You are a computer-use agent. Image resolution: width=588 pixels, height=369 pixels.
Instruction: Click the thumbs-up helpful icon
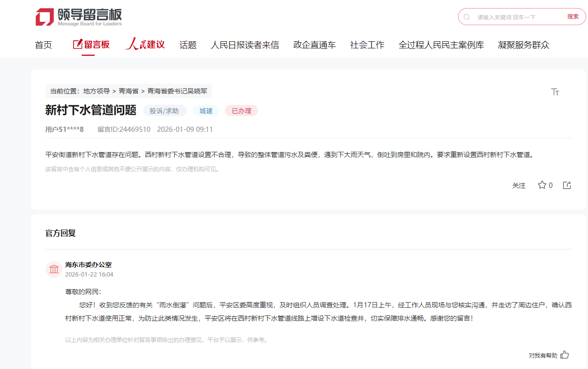pyautogui.click(x=564, y=355)
